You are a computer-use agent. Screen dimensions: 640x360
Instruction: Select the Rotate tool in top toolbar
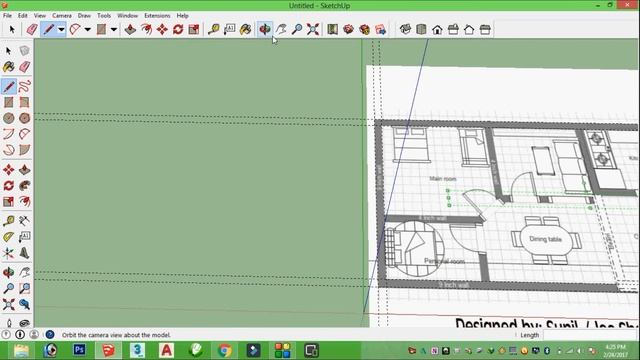pyautogui.click(x=178, y=29)
